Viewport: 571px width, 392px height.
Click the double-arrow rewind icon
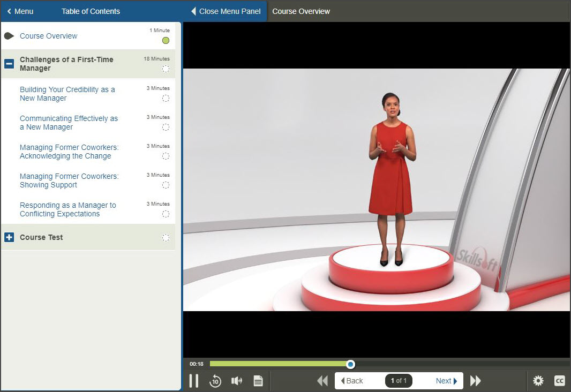click(x=322, y=381)
